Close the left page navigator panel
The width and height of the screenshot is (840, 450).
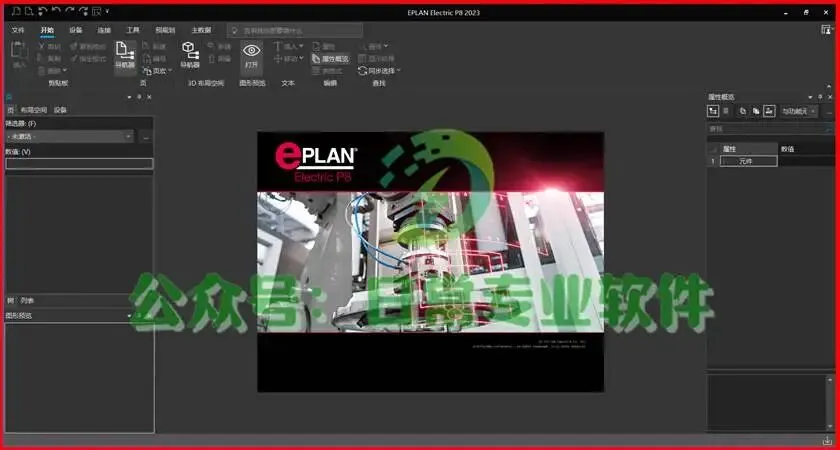(x=149, y=97)
